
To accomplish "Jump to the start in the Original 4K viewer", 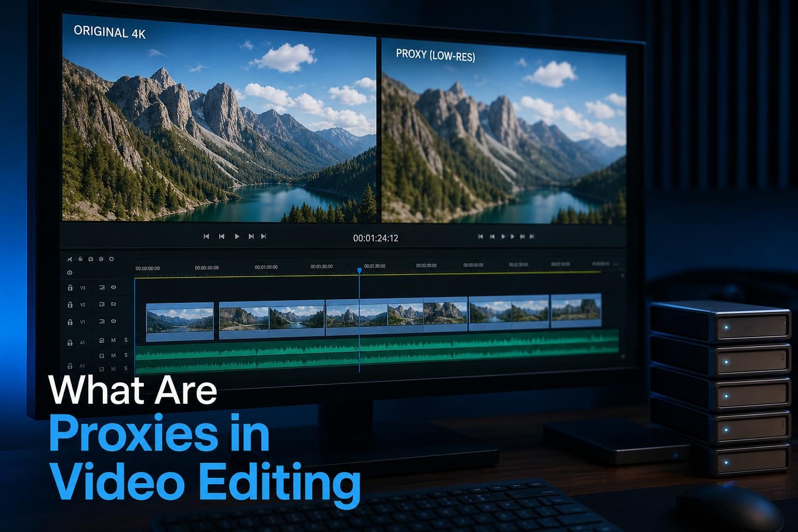I will [206, 236].
